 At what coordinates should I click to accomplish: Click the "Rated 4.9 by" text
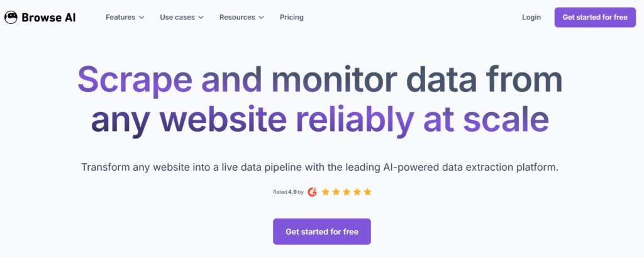click(x=288, y=191)
